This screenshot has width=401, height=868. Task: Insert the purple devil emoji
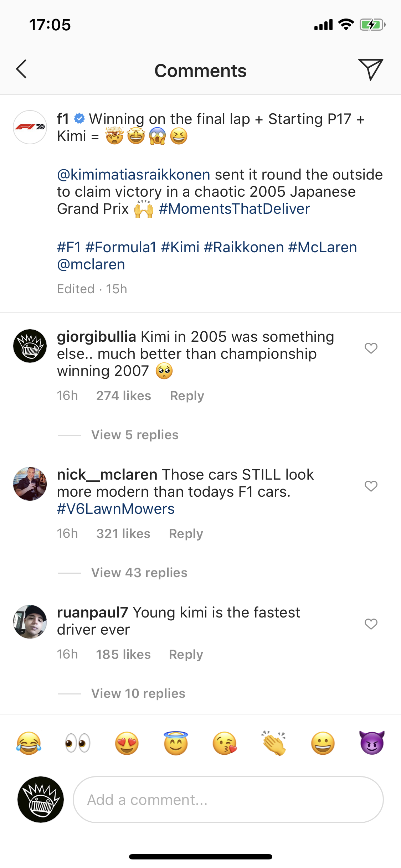coord(372,743)
